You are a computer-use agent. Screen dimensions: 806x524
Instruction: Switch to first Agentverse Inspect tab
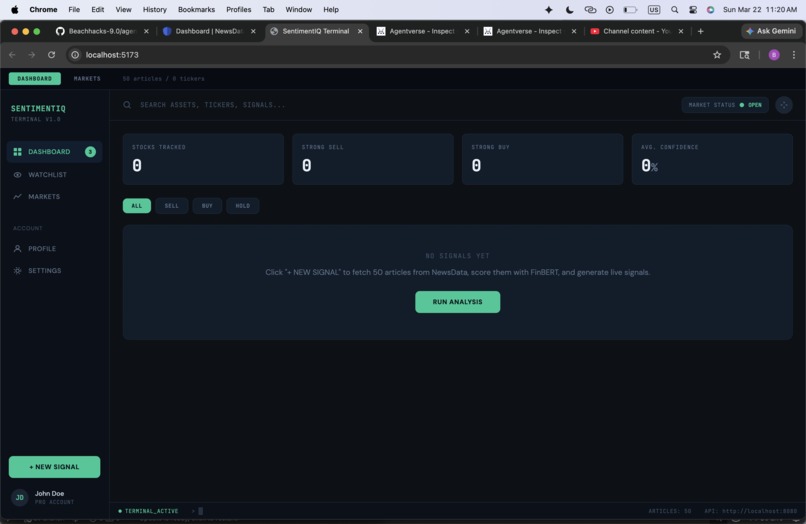[x=422, y=31]
